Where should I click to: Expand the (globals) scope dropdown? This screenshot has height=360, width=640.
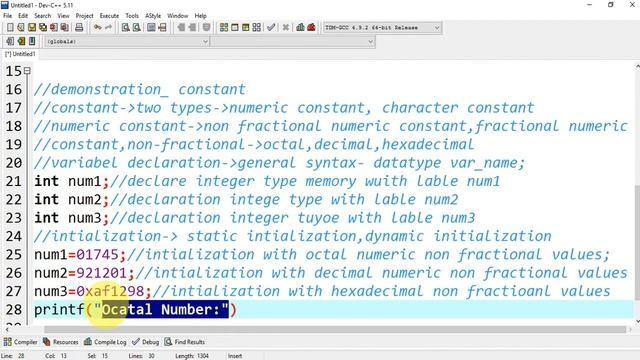[x=127, y=42]
